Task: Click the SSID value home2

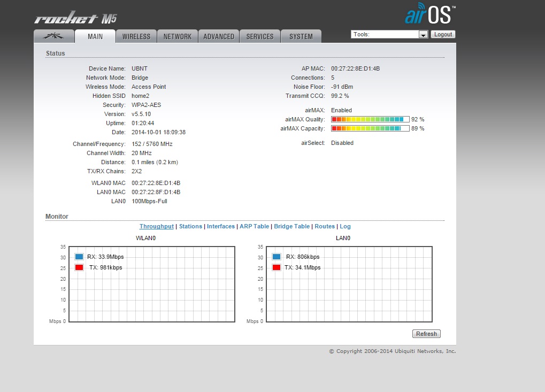Action: coord(141,96)
